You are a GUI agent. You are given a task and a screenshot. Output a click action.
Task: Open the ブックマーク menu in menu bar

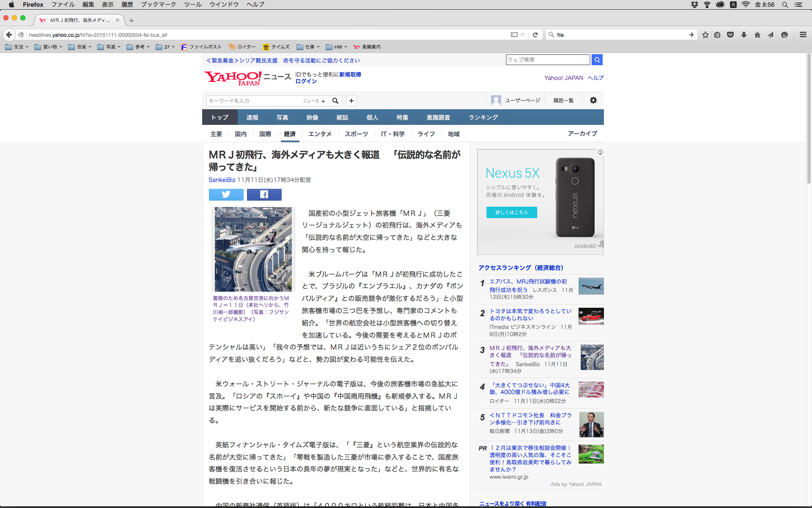point(158,5)
